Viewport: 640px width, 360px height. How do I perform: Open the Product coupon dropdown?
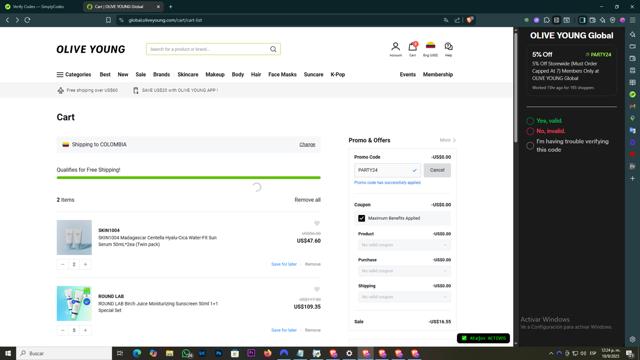point(404,245)
